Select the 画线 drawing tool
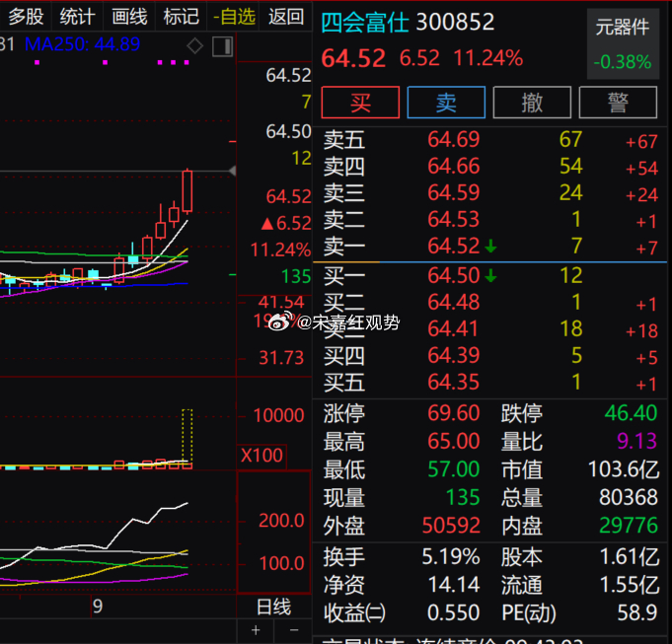This screenshot has height=644, width=672. pyautogui.click(x=129, y=16)
